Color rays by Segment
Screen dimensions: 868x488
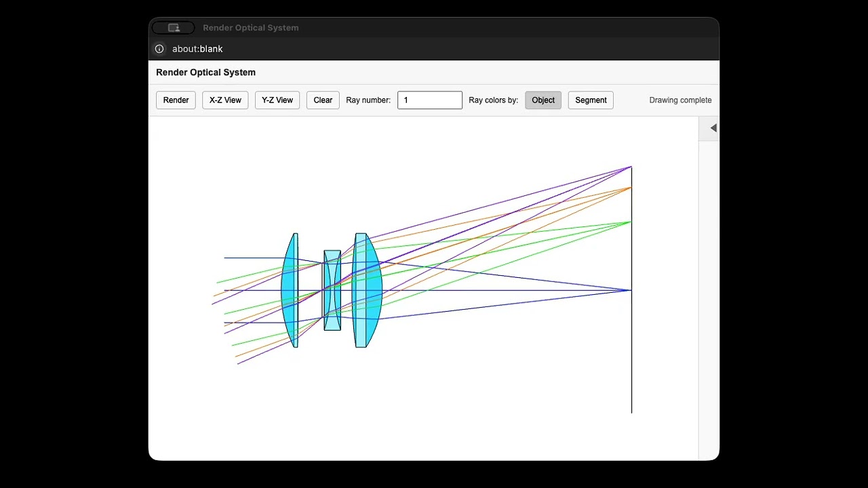tap(591, 100)
